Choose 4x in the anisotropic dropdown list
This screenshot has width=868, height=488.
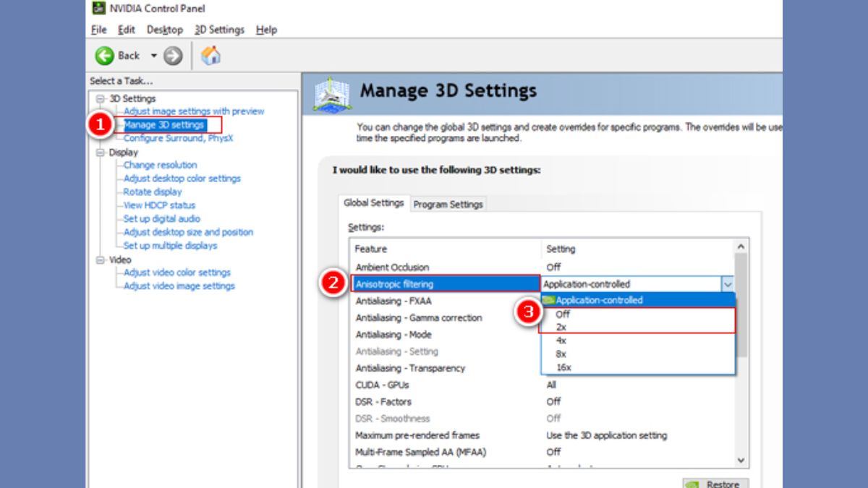coord(638,341)
